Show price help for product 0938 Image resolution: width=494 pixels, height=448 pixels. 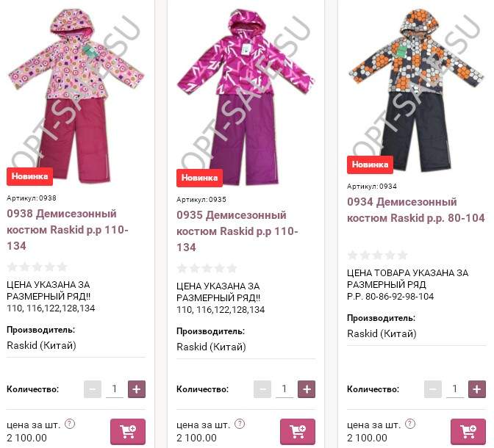tap(70, 424)
